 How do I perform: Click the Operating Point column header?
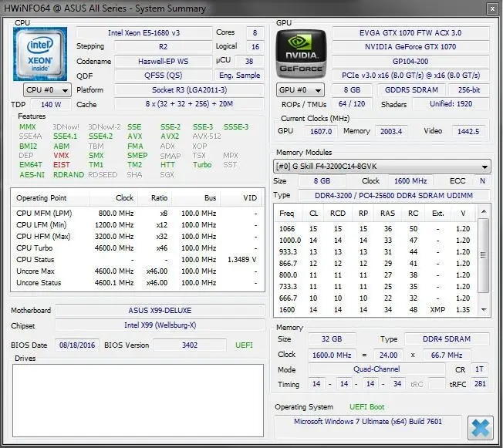tap(51, 198)
